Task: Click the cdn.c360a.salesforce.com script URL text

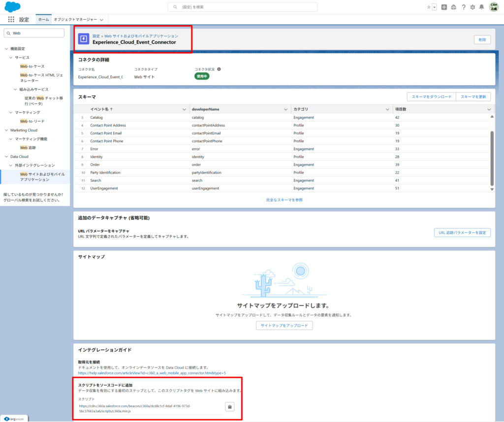Action: [135, 409]
